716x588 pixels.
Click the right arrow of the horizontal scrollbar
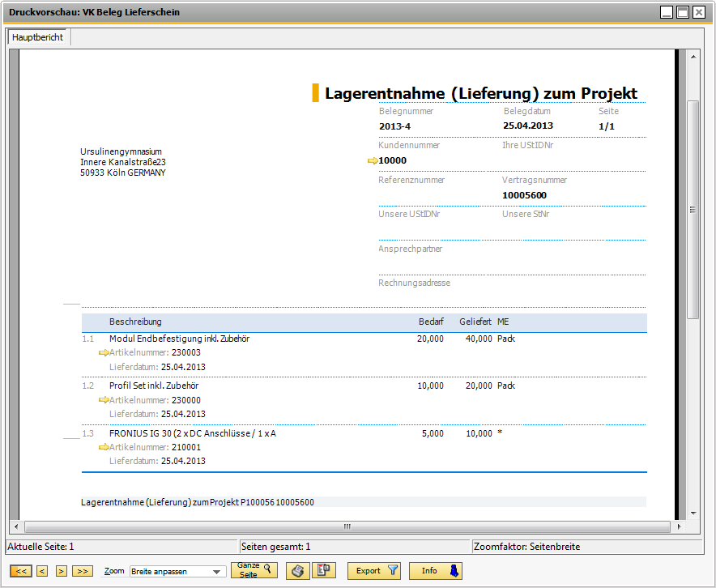tap(679, 526)
